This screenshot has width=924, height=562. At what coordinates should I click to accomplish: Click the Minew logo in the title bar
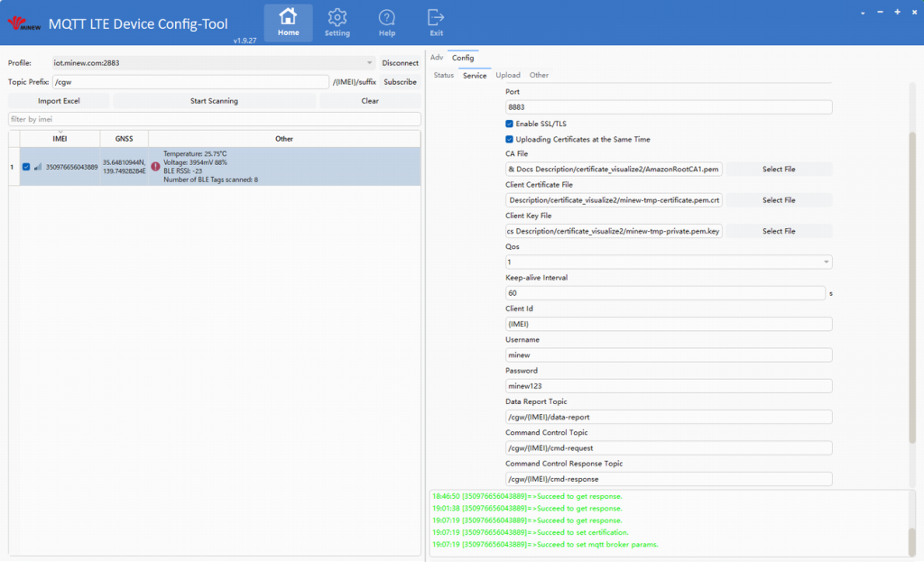coord(22,23)
